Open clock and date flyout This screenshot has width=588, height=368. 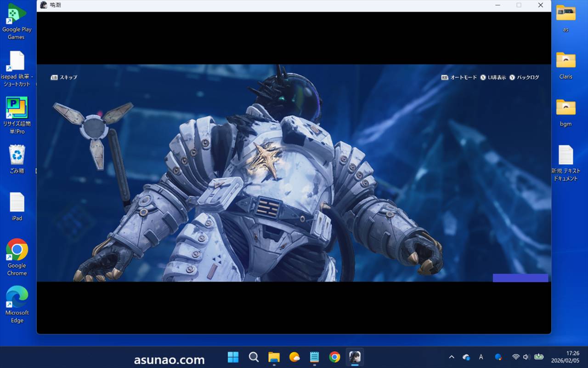point(572,357)
